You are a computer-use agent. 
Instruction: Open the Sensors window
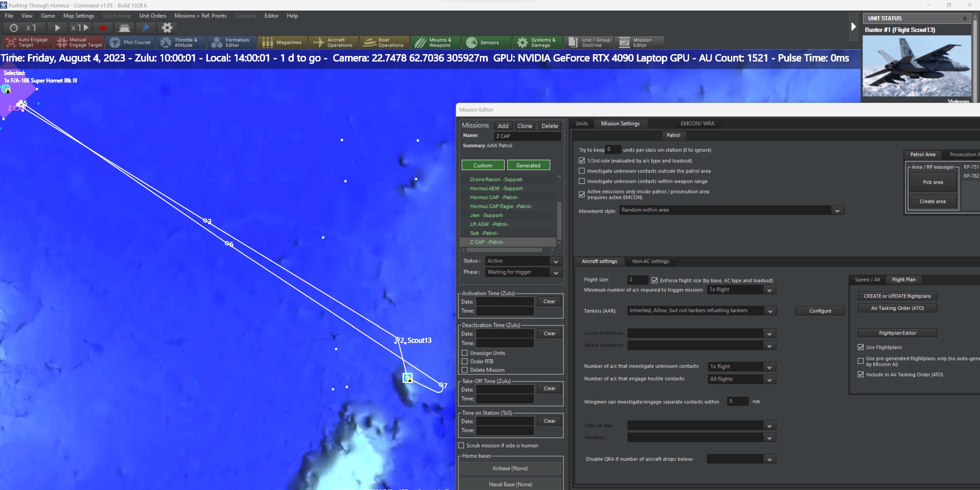pos(487,42)
